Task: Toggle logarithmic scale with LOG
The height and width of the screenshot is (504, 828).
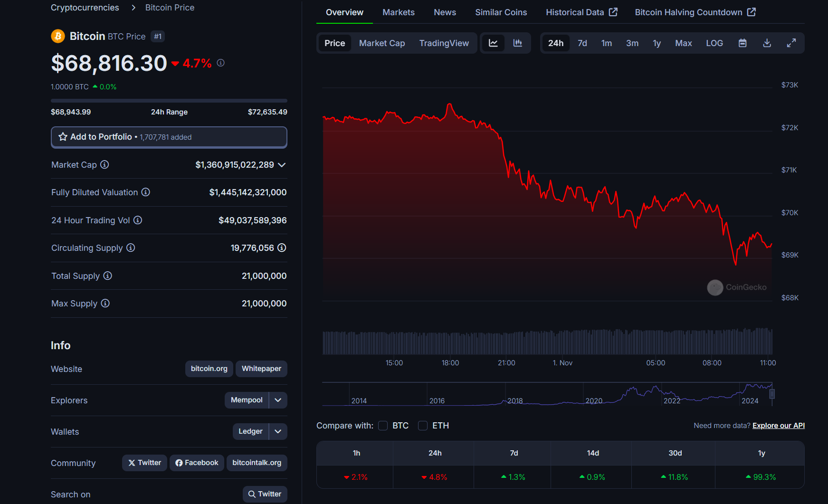Action: coord(714,43)
